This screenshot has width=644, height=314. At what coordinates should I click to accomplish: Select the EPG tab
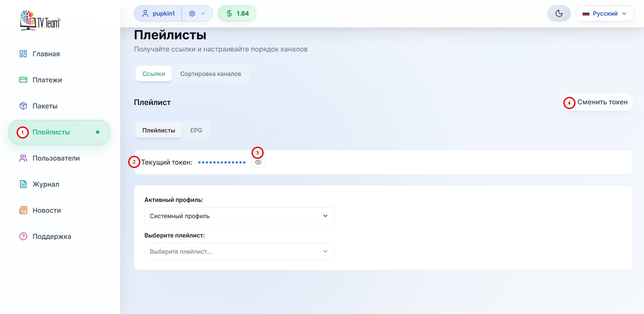pyautogui.click(x=196, y=130)
